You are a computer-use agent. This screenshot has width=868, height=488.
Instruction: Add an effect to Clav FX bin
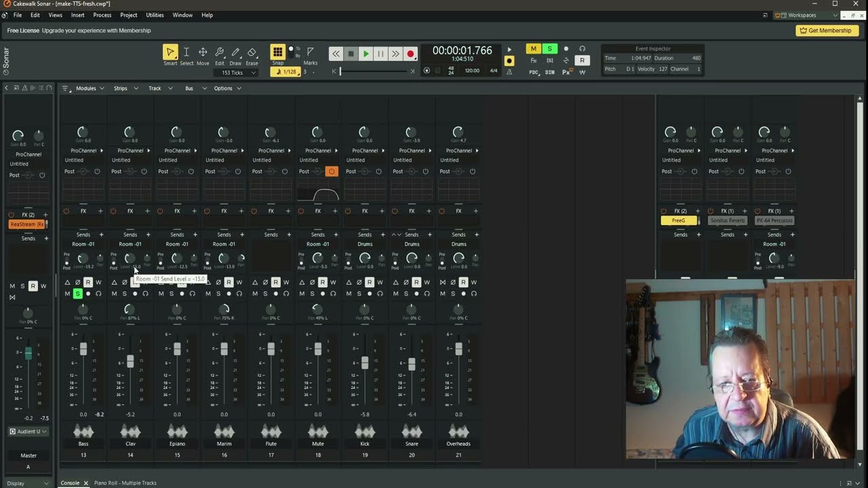click(x=147, y=211)
